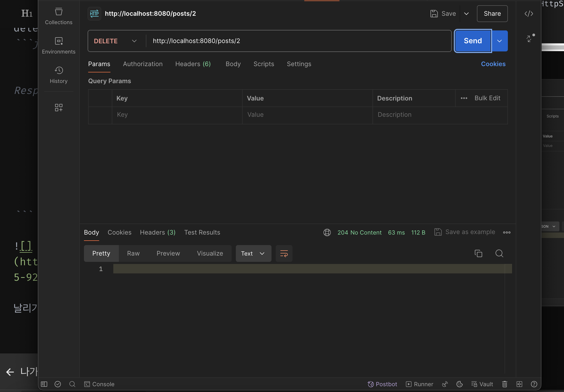Screen dimensions: 564x392
Task: Open the response Headers (3) tab
Action: pos(158,232)
